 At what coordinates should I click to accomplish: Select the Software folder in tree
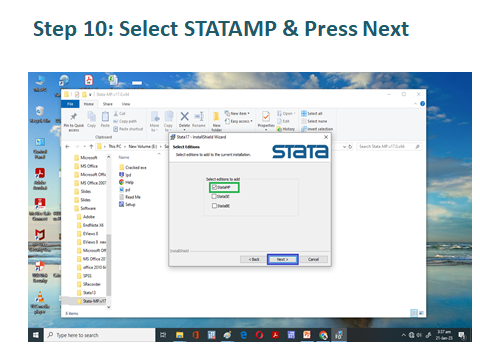click(x=85, y=208)
